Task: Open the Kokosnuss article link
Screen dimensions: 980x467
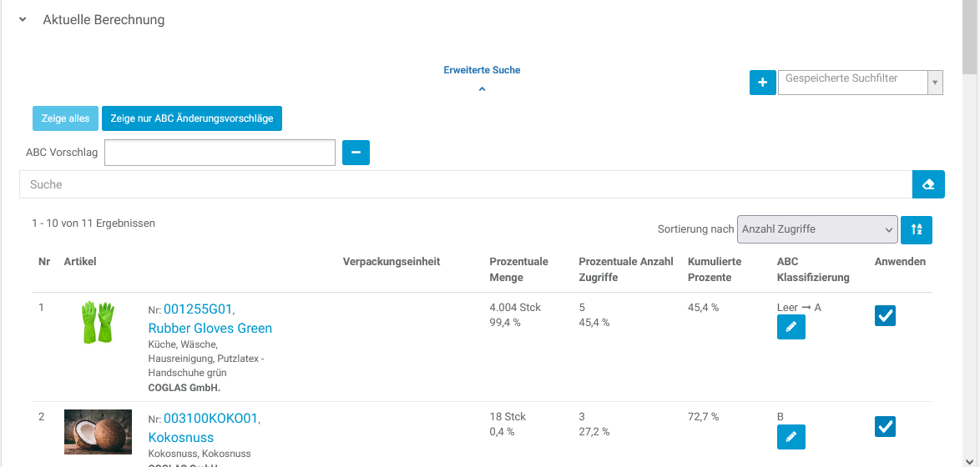Action: click(x=180, y=437)
